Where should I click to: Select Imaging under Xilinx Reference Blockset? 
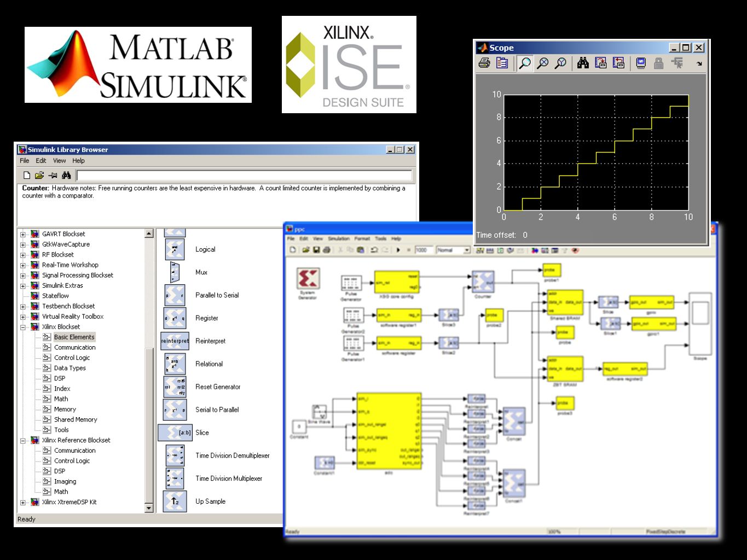[x=65, y=482]
